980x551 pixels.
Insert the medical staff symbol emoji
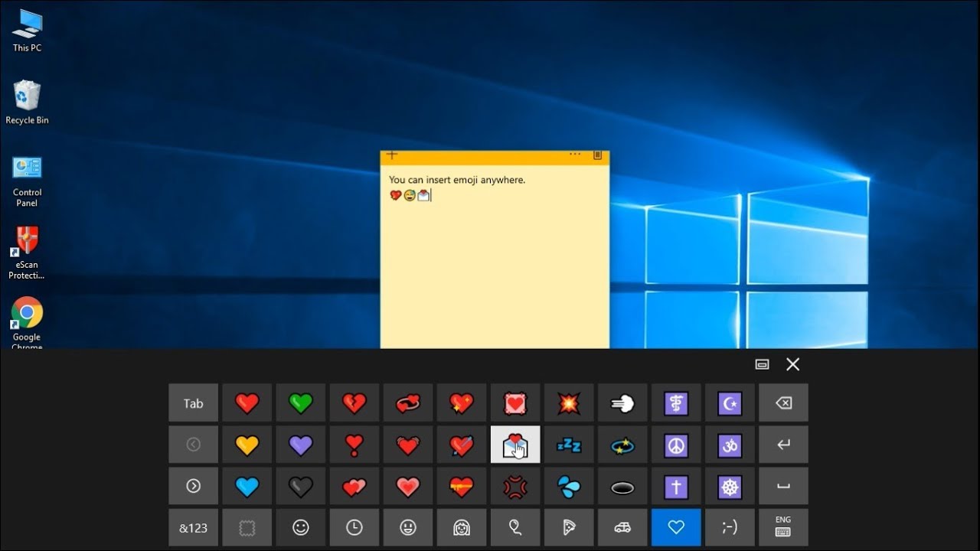[x=675, y=403]
